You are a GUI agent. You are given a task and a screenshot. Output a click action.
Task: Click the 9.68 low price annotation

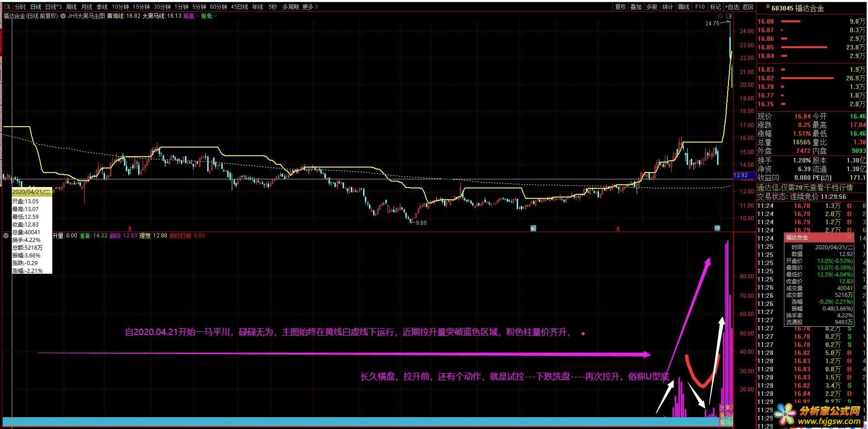tap(421, 223)
